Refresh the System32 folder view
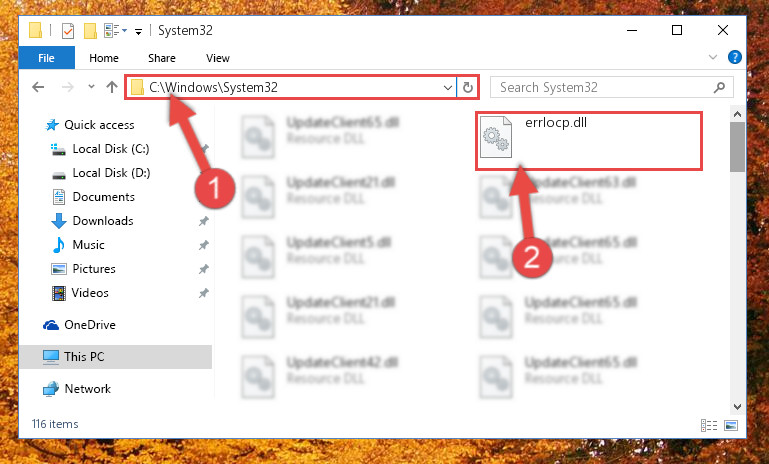769x464 pixels. point(468,87)
